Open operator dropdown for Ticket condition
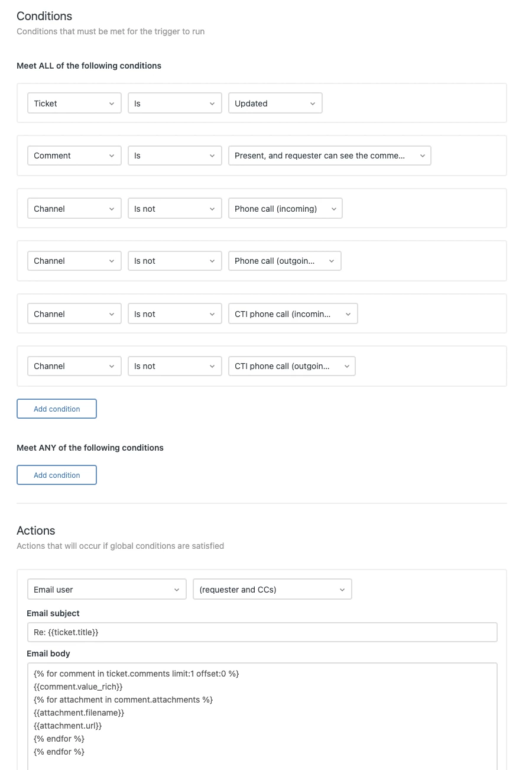The width and height of the screenshot is (532, 770). (174, 103)
